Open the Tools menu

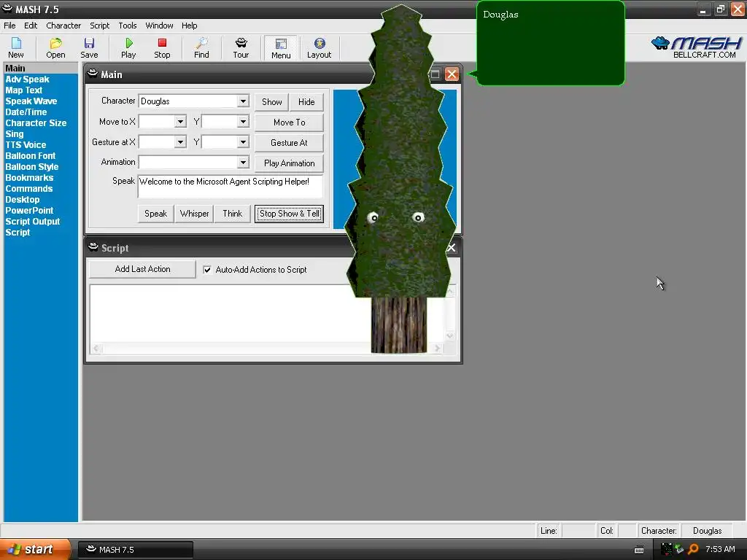pos(127,26)
